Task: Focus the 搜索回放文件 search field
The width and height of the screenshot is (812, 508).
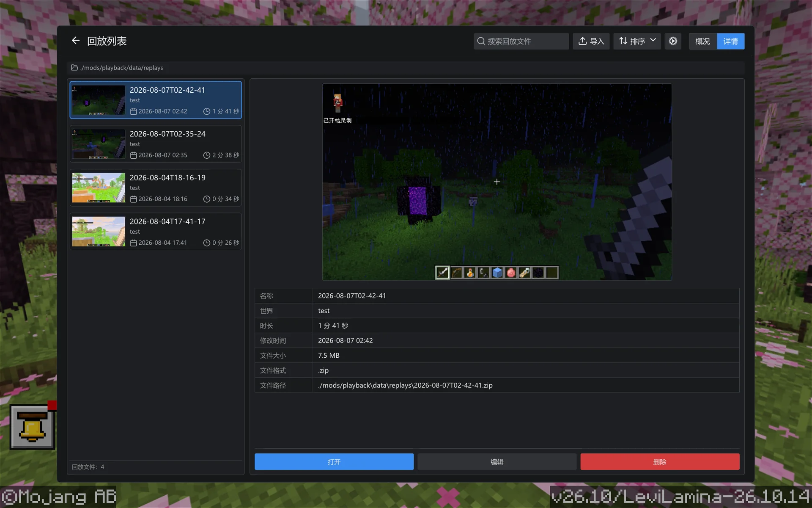Action: (521, 41)
